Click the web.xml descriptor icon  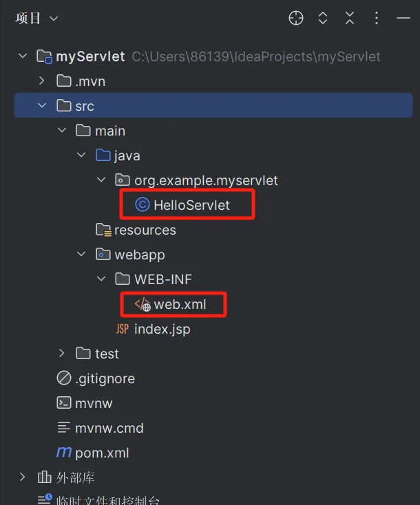point(143,304)
